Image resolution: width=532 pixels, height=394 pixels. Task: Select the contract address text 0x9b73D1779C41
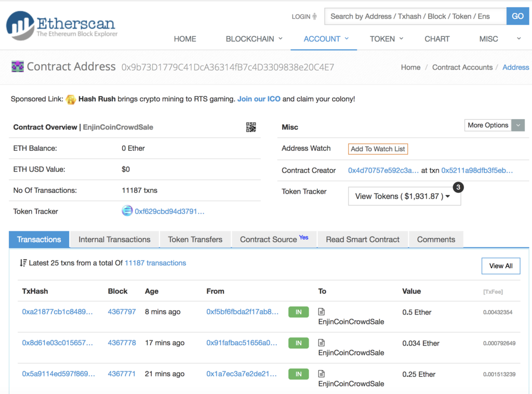[228, 67]
